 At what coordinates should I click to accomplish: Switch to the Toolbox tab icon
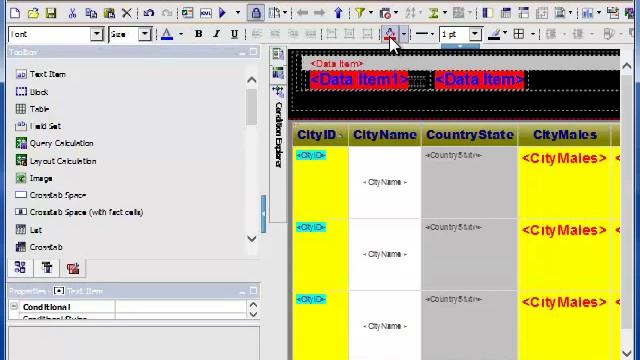tap(73, 268)
